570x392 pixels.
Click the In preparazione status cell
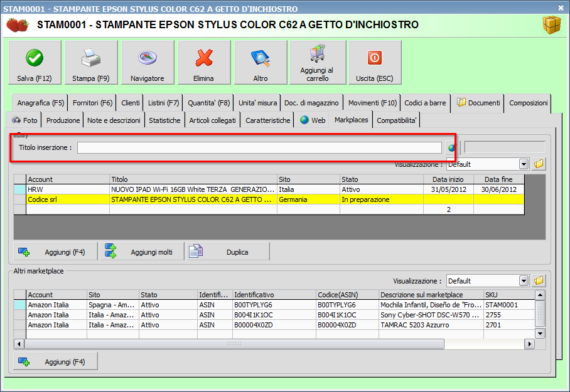coord(381,199)
